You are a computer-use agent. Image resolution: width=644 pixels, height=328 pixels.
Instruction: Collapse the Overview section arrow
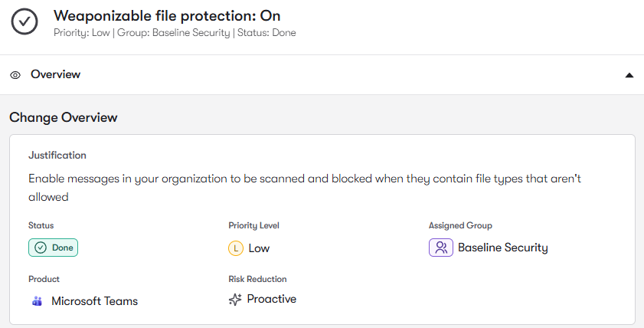629,75
